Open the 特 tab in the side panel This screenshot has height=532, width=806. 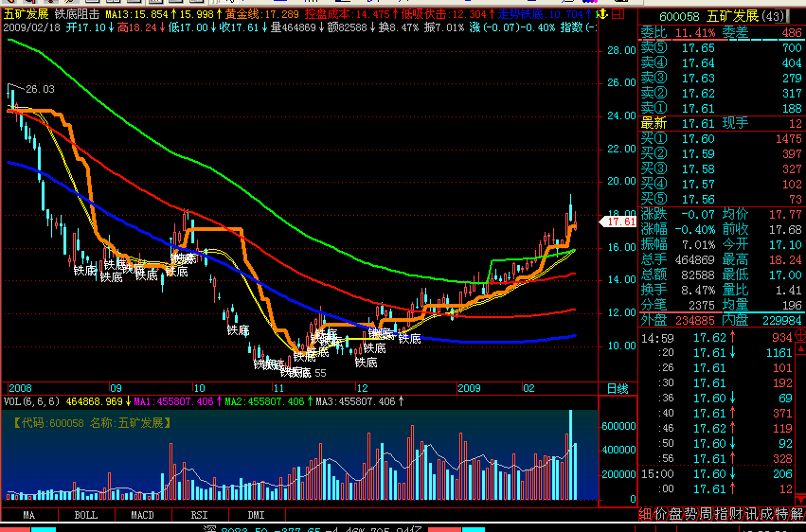(781, 514)
